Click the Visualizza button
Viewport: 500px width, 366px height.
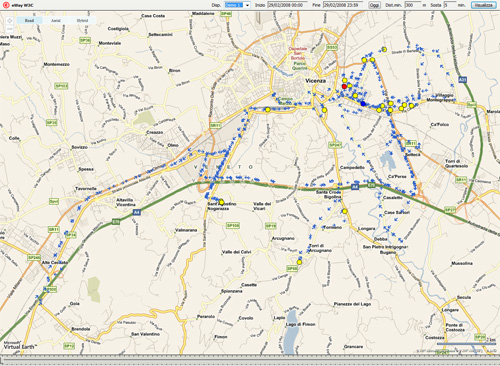[x=483, y=5]
